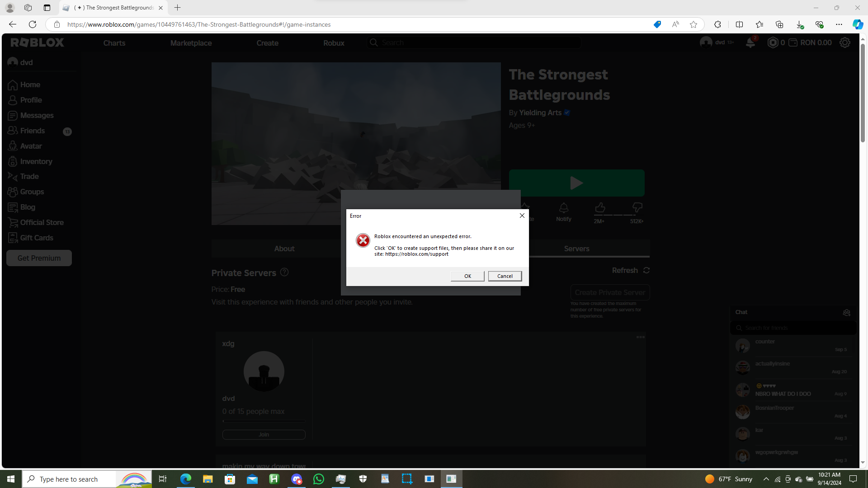
Task: Click the thumbs down dislike icon
Action: coord(637,208)
